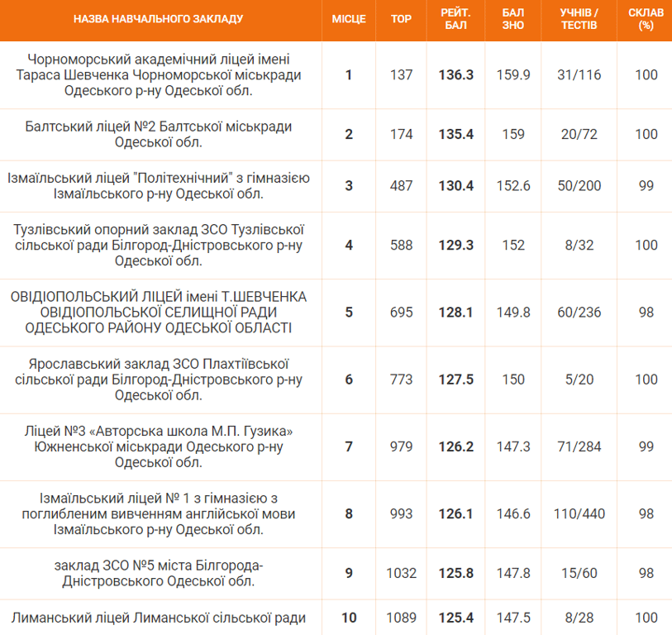Click заклад ЗСО №5 міста Білгорода-Дністровського
672x635 pixels.
158,573
